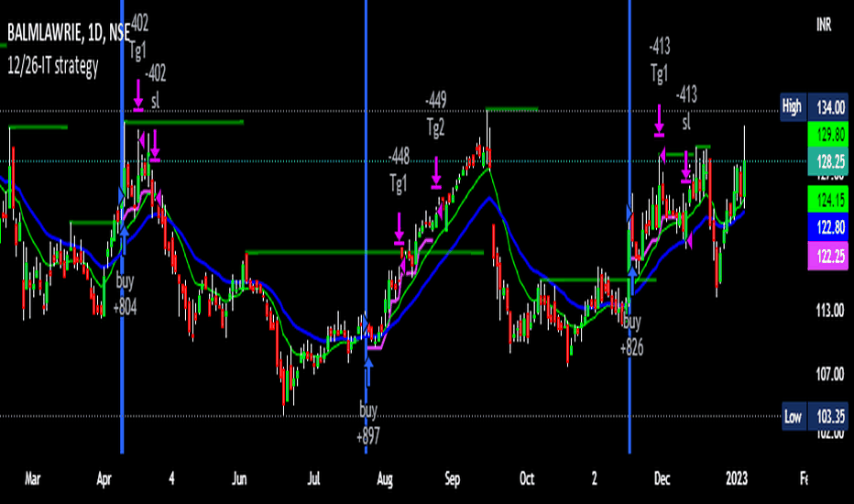Screen dimensions: 854x504
Task: Select the 134.00 high price label
Action: pyautogui.click(x=829, y=107)
